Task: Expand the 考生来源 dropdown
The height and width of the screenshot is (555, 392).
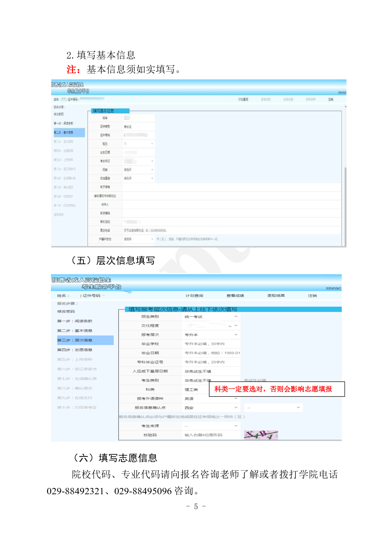Action: 211,426
